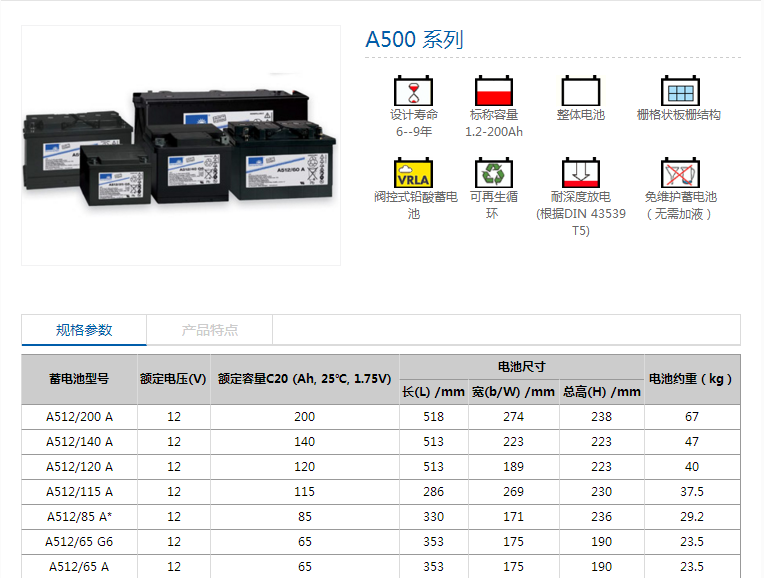This screenshot has width=764, height=578.
Task: Click the yellow VRLA battery icon
Action: (413, 173)
